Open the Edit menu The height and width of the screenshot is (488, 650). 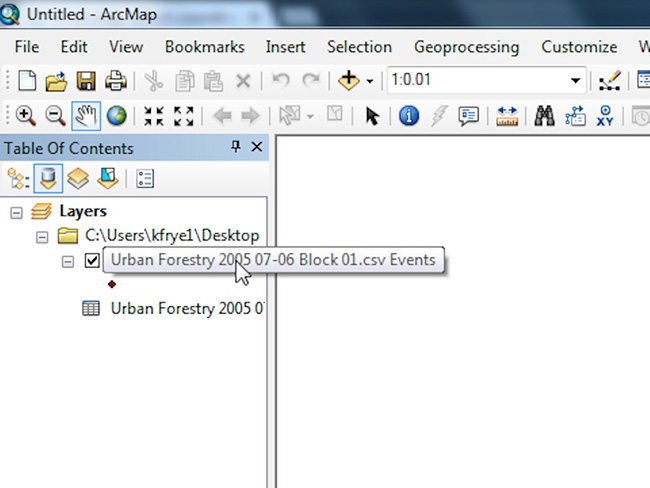pos(74,47)
